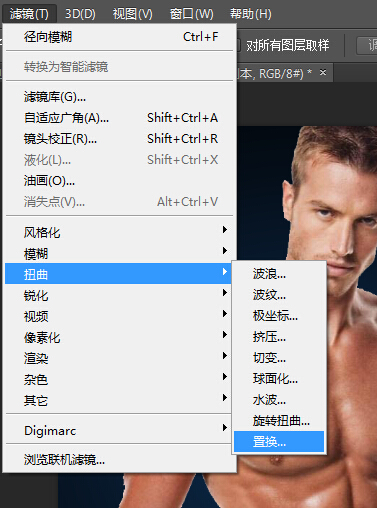Open the 视图(V) menu
This screenshot has width=377, height=508.
pyautogui.click(x=132, y=14)
